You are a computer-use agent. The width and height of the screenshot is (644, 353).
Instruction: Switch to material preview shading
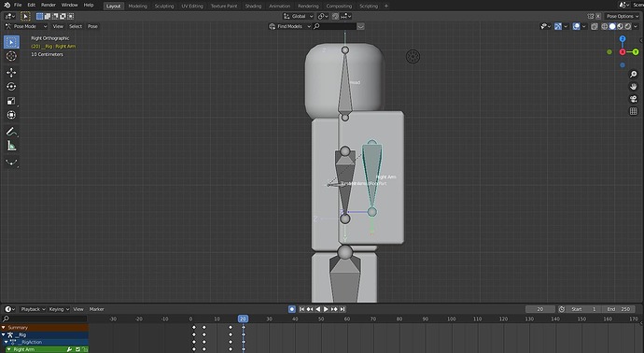click(x=620, y=26)
